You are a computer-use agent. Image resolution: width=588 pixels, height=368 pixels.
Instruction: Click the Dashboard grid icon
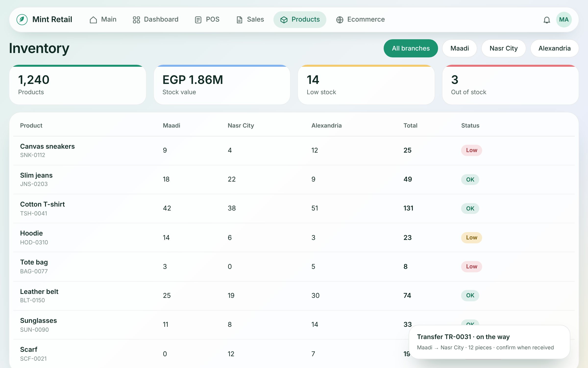coord(136,20)
